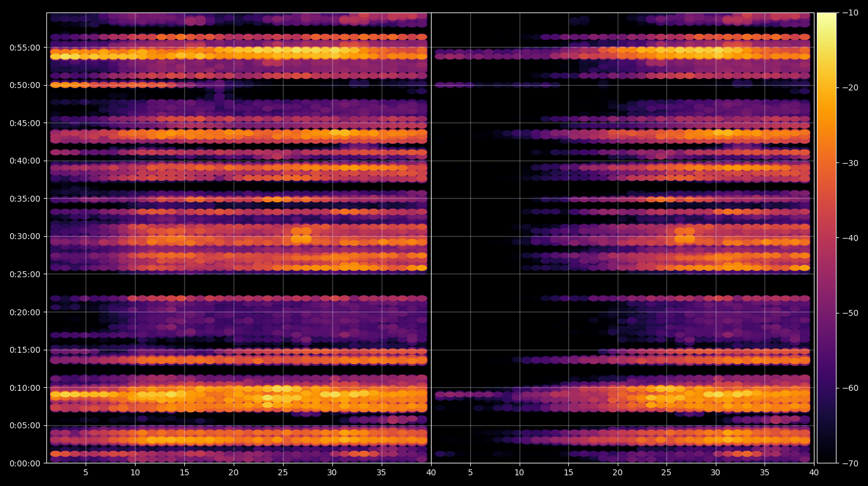Select the 0:10:00 y-axis tick label
Screen dimensions: 868x486
click(25, 388)
